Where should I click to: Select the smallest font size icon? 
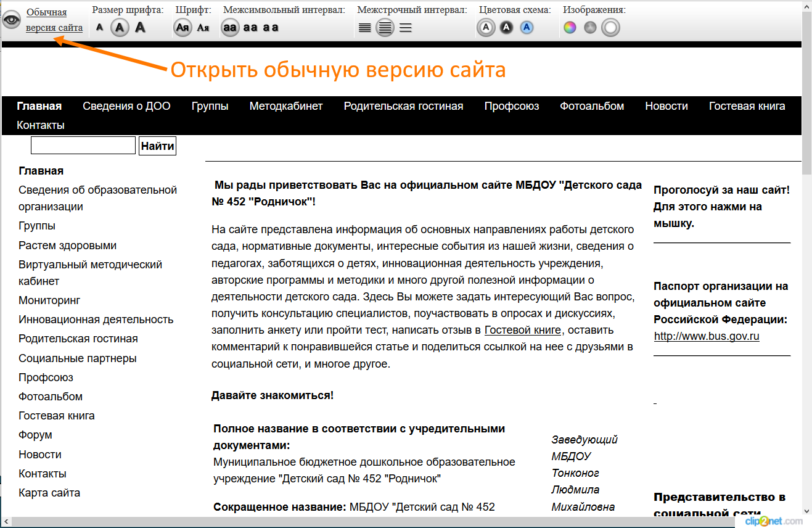(100, 27)
